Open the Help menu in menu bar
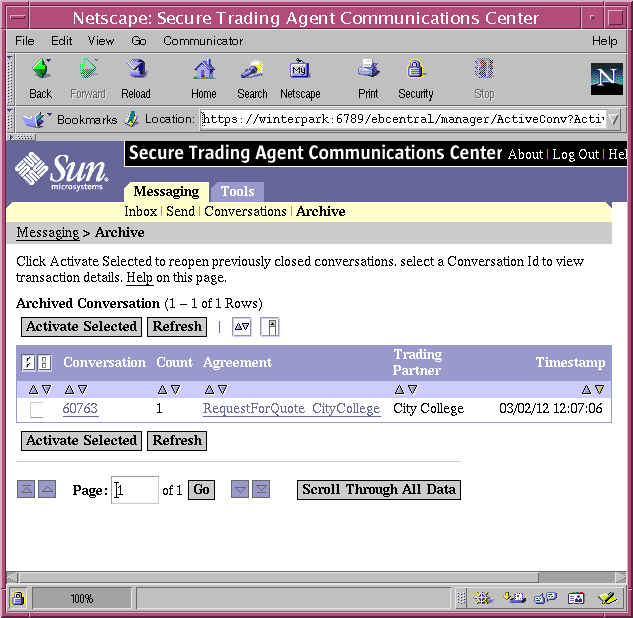Image resolution: width=633 pixels, height=618 pixels. (604, 41)
